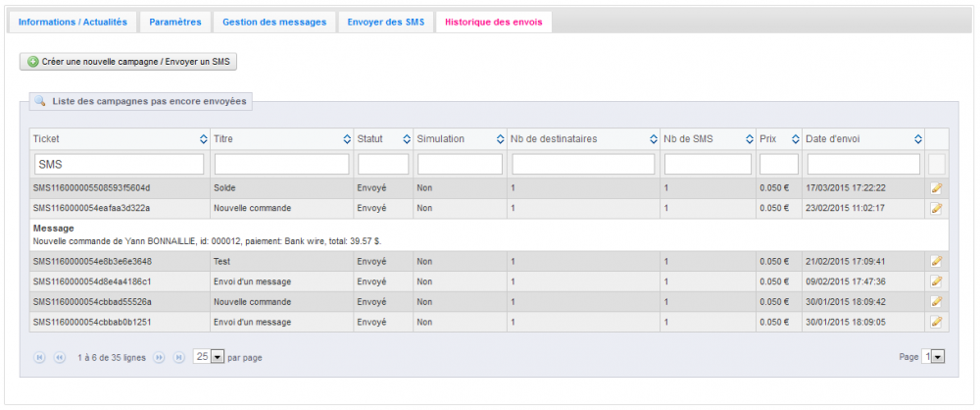Click magnifier icon beside campaigns list title
Image resolution: width=980 pixels, height=410 pixels.
pyautogui.click(x=39, y=100)
